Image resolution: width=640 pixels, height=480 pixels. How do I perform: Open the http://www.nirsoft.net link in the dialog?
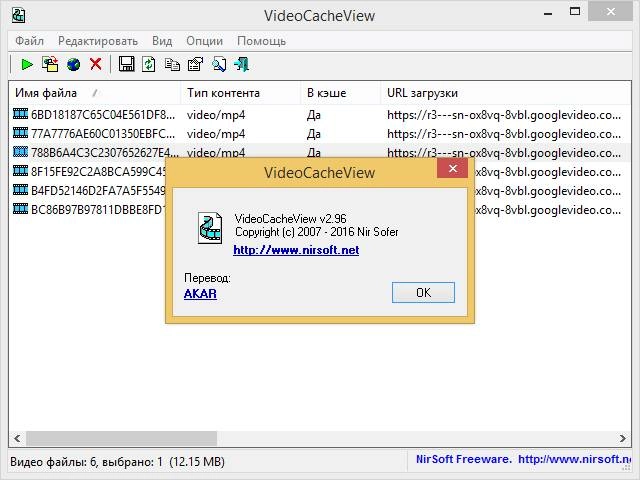coord(296,250)
